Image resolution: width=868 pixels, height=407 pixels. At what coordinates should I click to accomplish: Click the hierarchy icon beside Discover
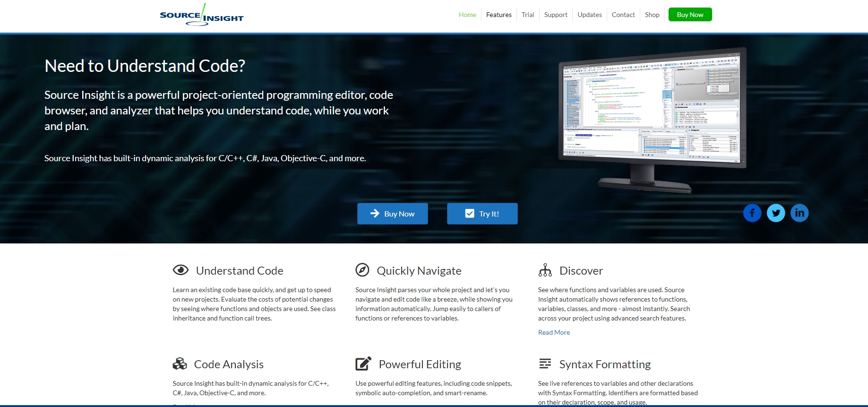click(545, 270)
